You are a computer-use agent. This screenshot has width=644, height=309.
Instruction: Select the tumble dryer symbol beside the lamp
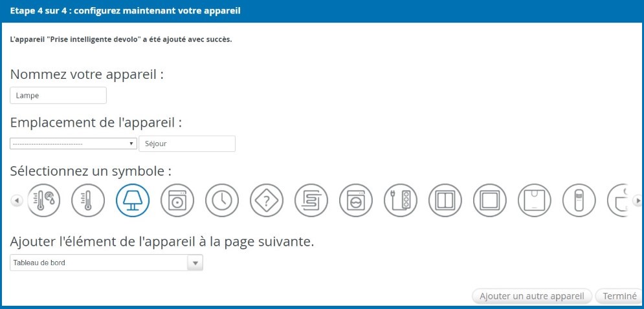[x=177, y=200]
